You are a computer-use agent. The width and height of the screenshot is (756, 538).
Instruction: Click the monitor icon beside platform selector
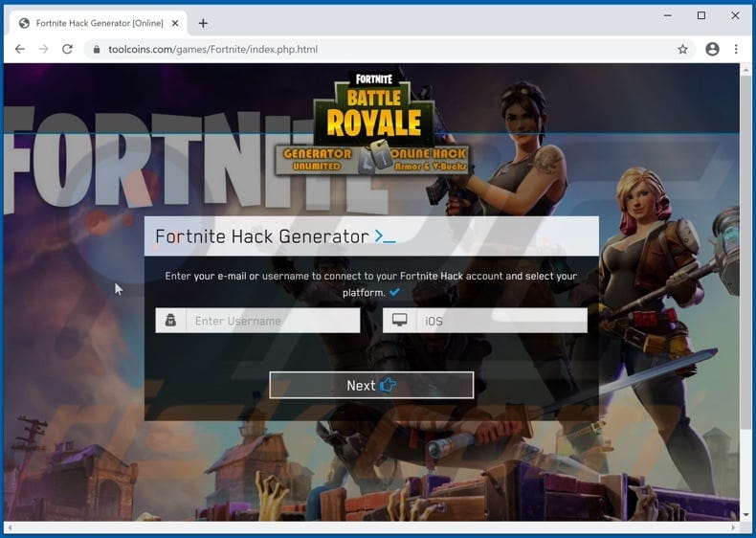coord(399,321)
